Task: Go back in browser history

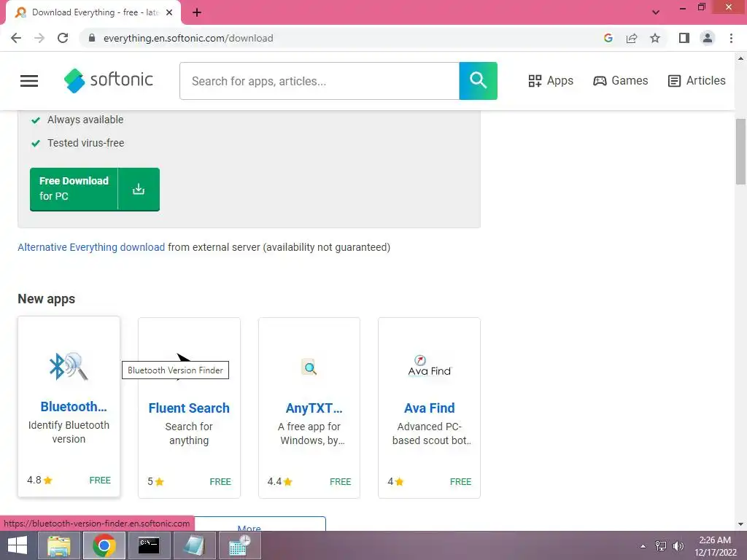Action: pyautogui.click(x=16, y=38)
